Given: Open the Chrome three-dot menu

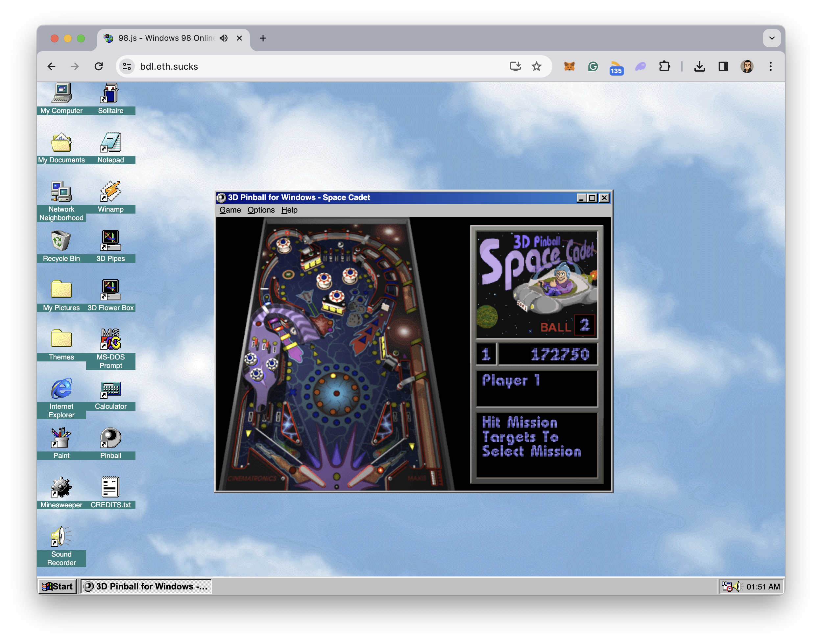Looking at the screenshot, I should coord(770,67).
